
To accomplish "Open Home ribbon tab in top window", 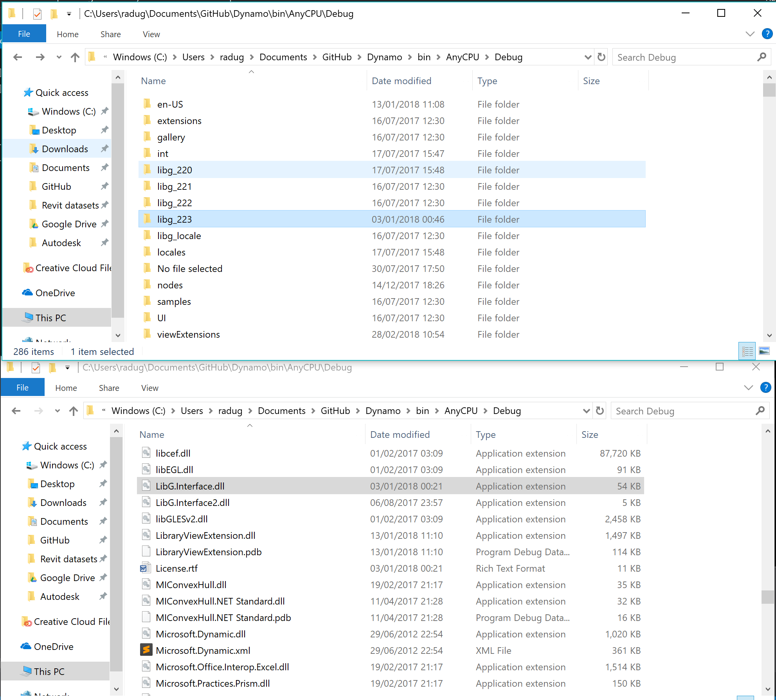I will tap(68, 34).
